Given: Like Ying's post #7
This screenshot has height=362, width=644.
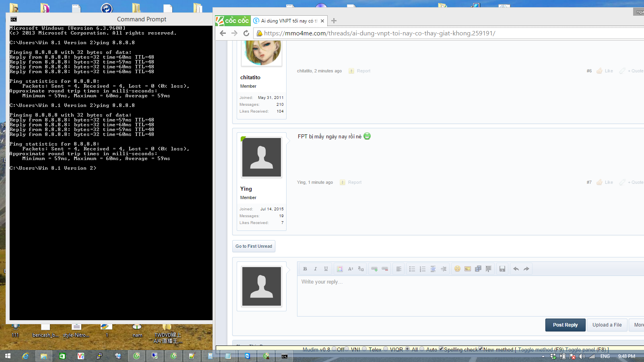Looking at the screenshot, I should coord(605,182).
